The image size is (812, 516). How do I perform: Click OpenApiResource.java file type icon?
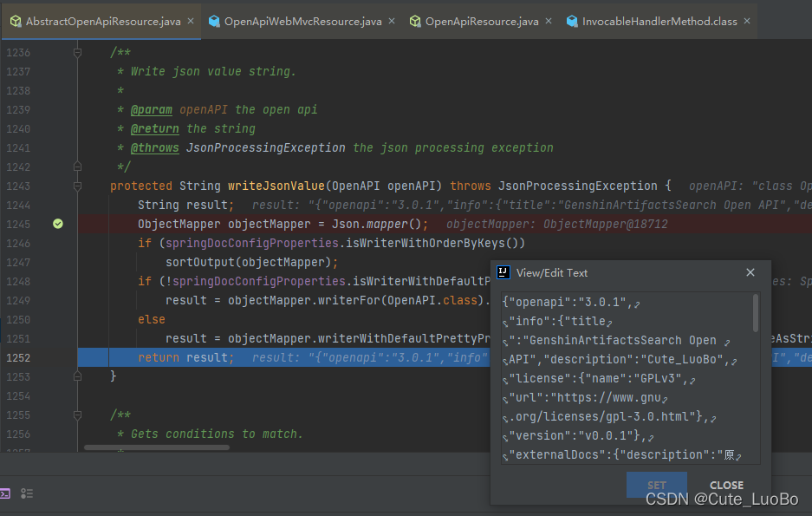click(x=415, y=21)
